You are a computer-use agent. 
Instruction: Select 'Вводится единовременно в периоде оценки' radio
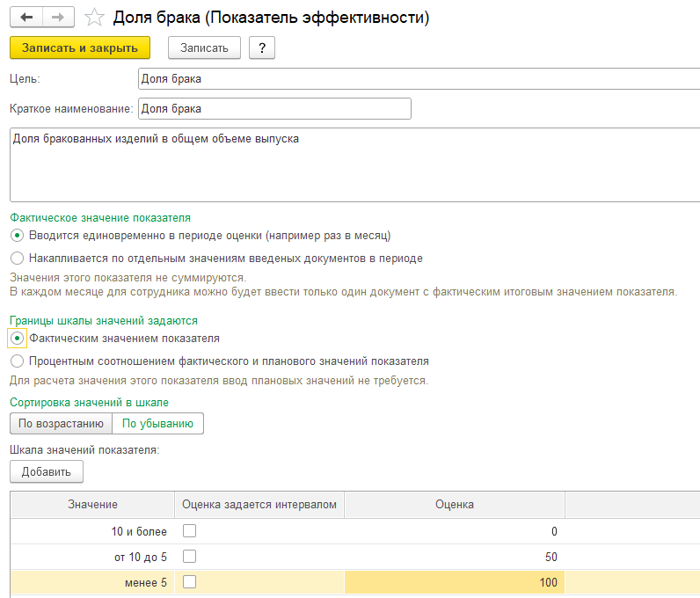point(17,236)
